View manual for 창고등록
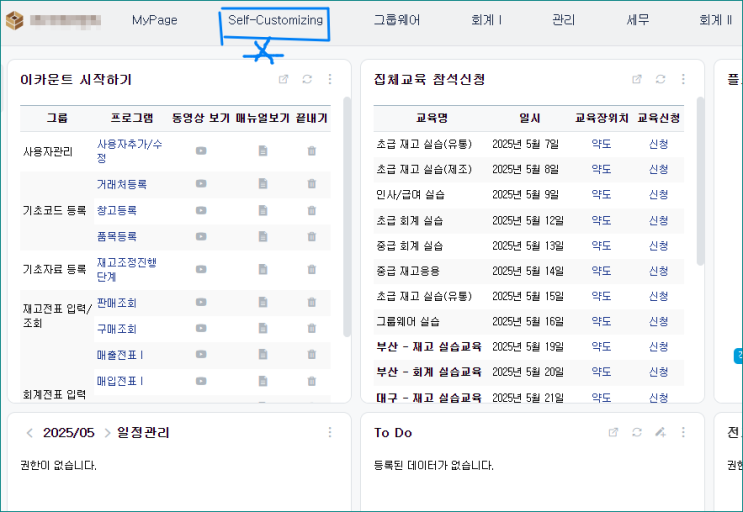743x512 pixels. pos(263,210)
